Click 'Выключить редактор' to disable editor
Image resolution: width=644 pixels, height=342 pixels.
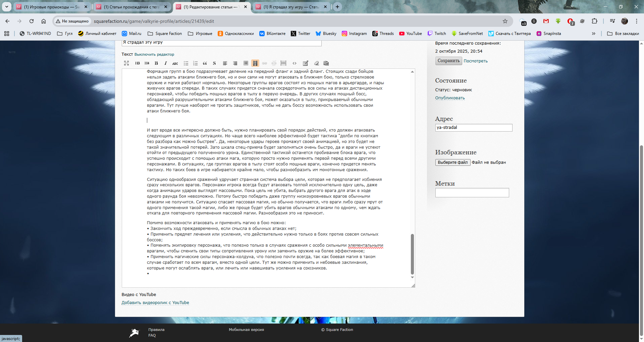(x=154, y=54)
